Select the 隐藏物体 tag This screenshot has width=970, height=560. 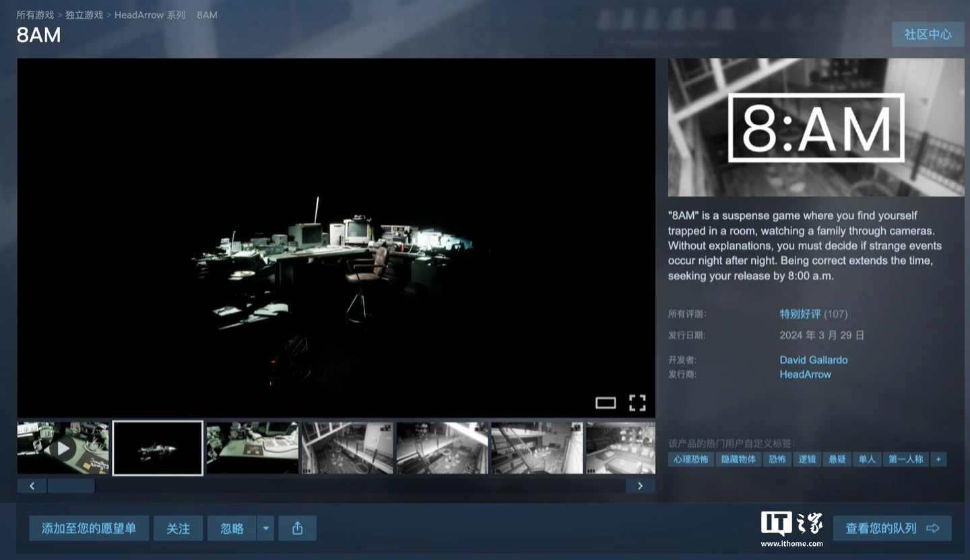pos(738,459)
